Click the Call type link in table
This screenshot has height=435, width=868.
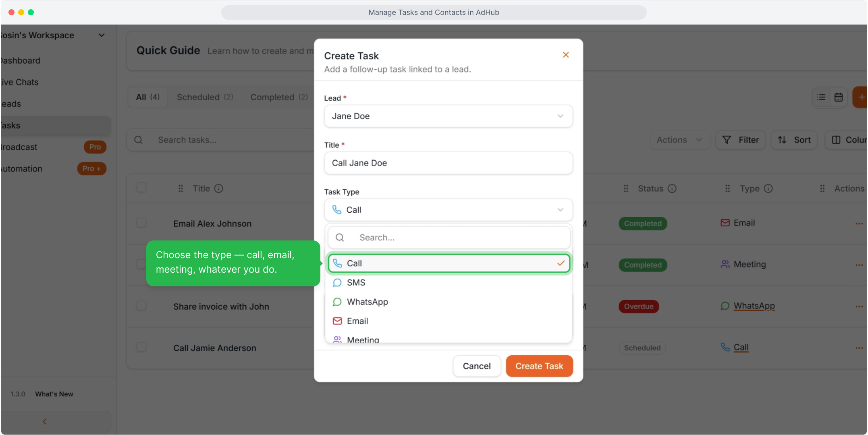(x=741, y=347)
